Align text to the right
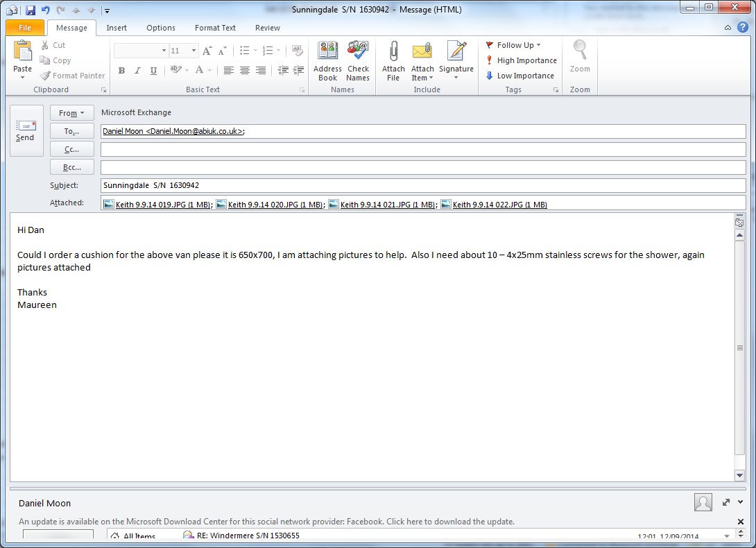The height and width of the screenshot is (548, 756). pos(260,71)
